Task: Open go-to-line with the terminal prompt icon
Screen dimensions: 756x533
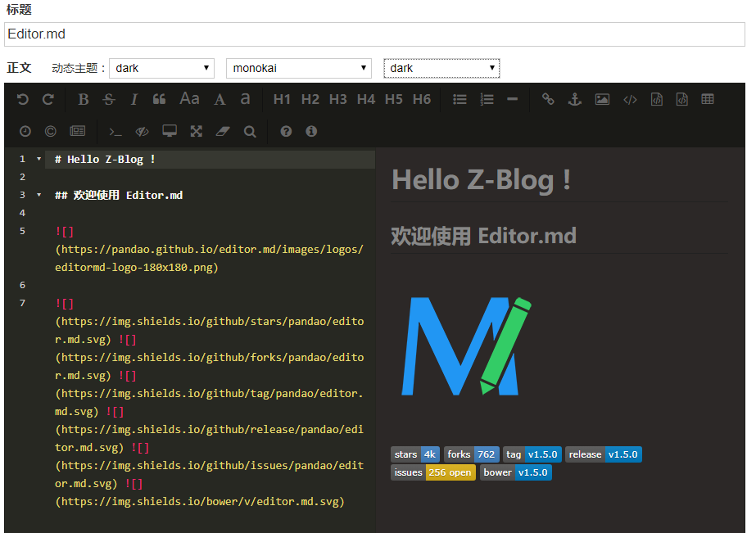Action: tap(115, 132)
